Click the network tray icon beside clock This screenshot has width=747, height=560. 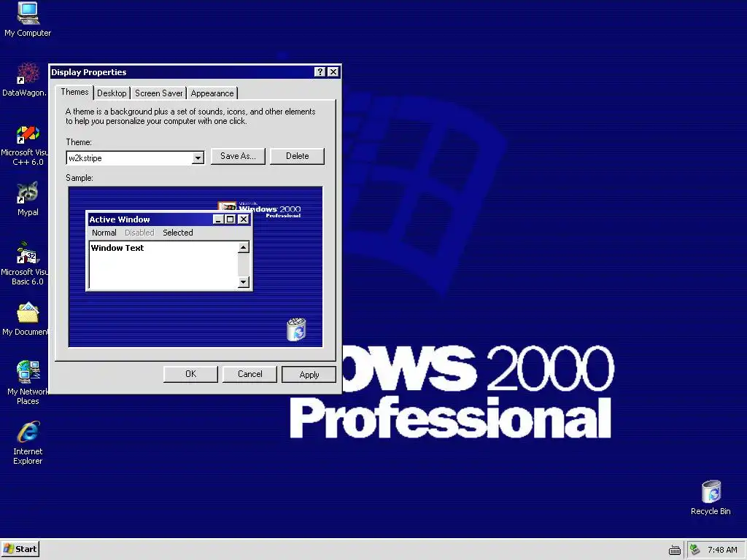[694, 550]
